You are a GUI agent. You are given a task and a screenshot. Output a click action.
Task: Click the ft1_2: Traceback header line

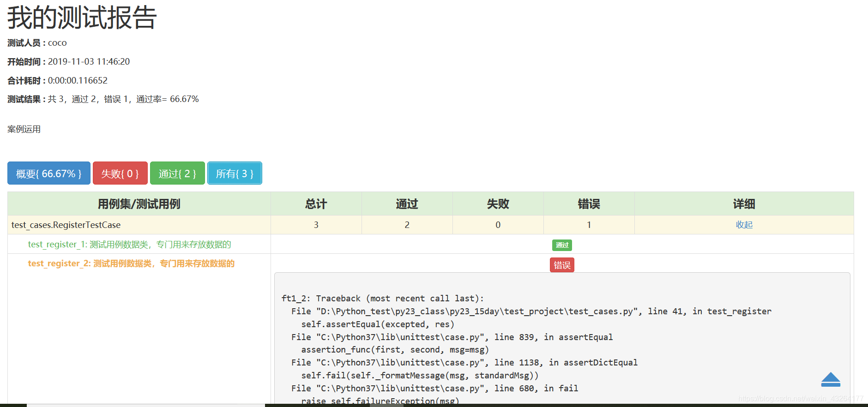383,299
